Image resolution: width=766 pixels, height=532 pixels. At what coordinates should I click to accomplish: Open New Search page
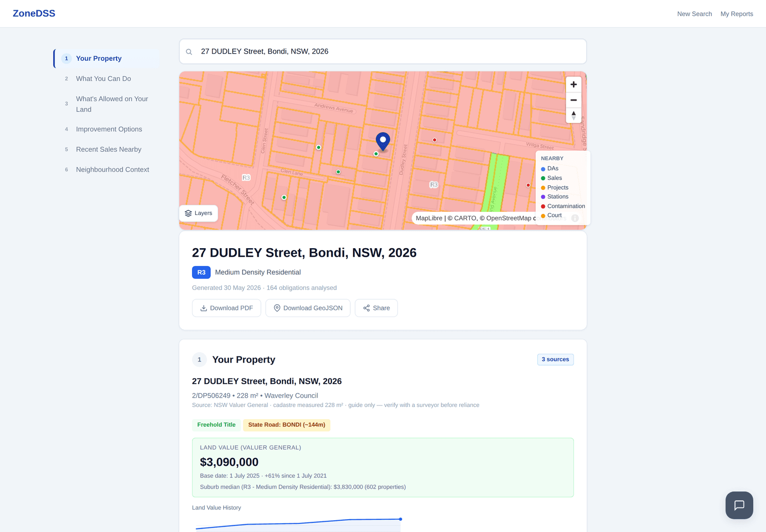pos(694,14)
